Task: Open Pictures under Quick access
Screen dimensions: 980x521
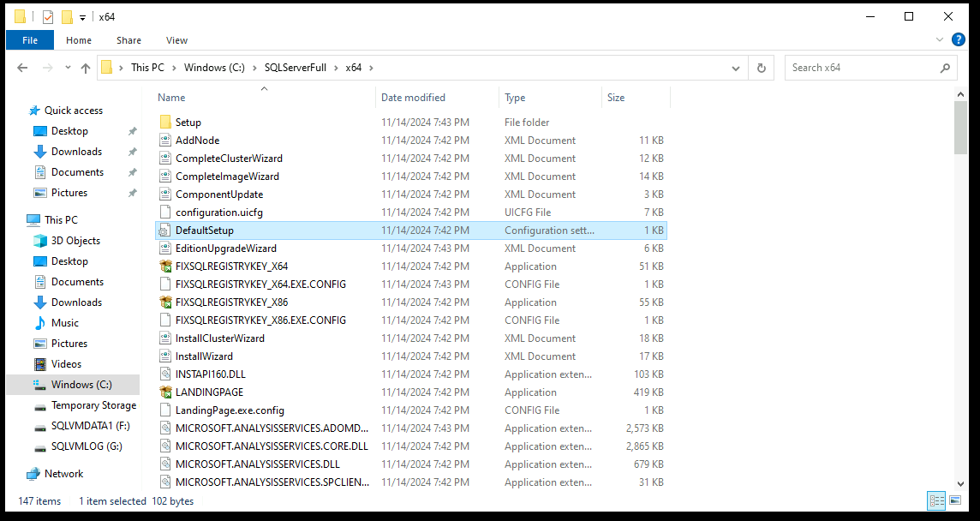Action: (x=69, y=193)
